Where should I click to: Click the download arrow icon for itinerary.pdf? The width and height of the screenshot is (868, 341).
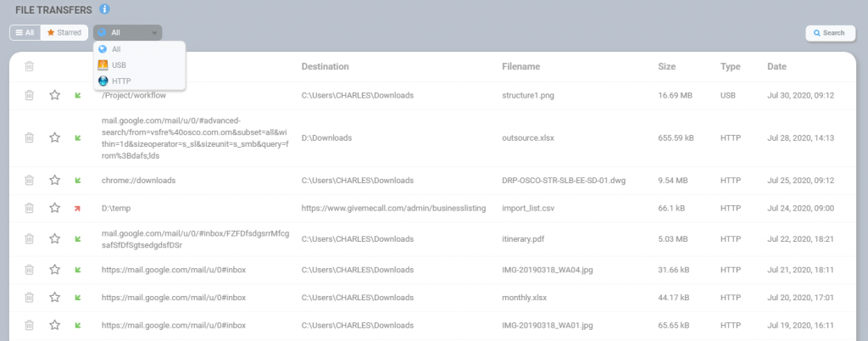point(78,239)
